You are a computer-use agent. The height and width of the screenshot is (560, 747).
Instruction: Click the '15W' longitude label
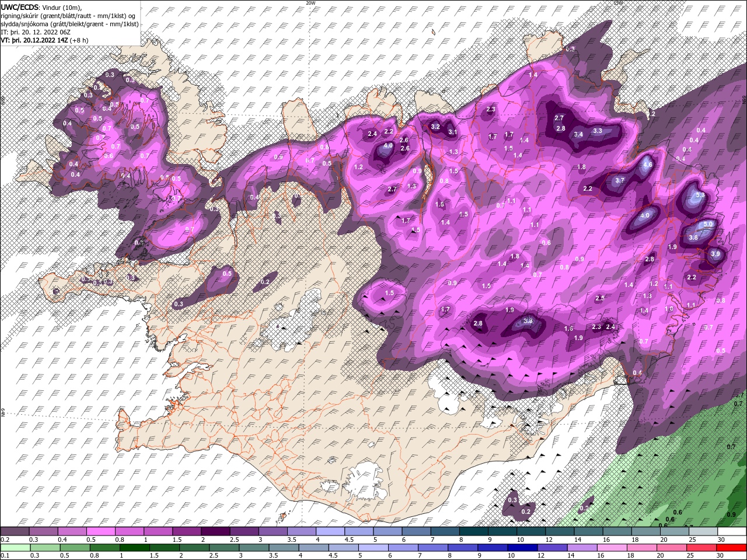pos(618,3)
